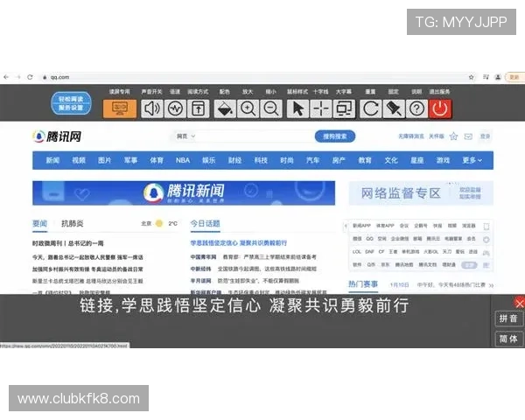Viewport: 525px width, 420px height.
Task: Zoom out with the magnifier minus icon
Action: click(x=271, y=108)
